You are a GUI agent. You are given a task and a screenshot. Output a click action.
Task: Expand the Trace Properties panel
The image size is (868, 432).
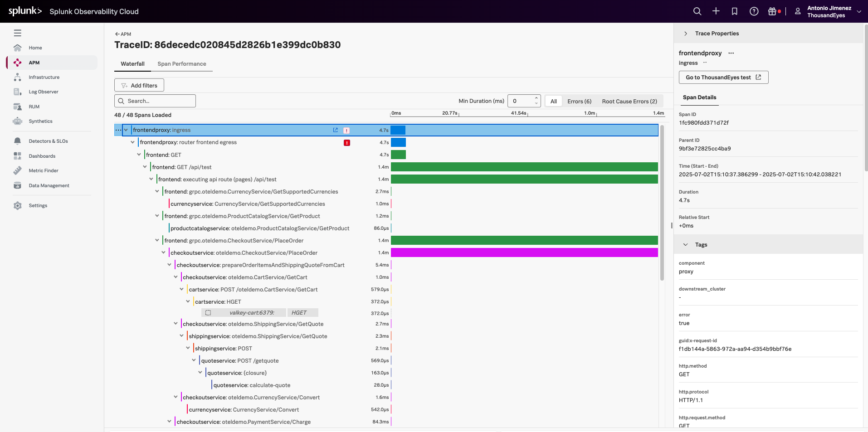pos(686,34)
